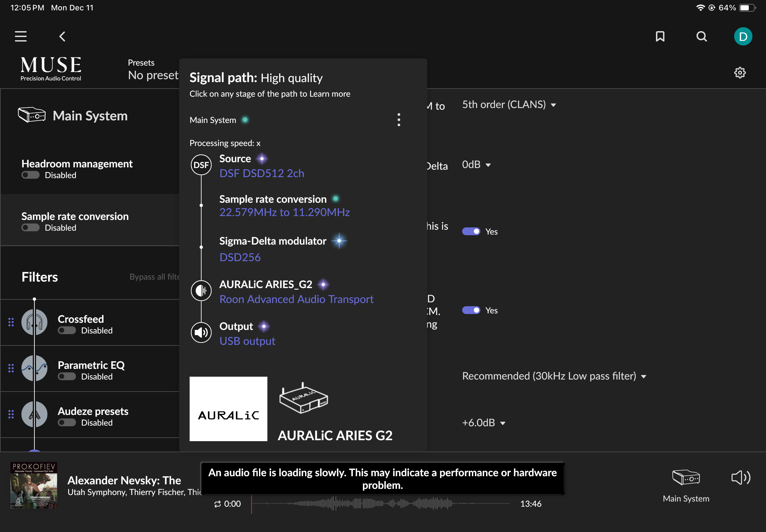766x532 pixels.
Task: Open the D profile avatar
Action: point(743,36)
